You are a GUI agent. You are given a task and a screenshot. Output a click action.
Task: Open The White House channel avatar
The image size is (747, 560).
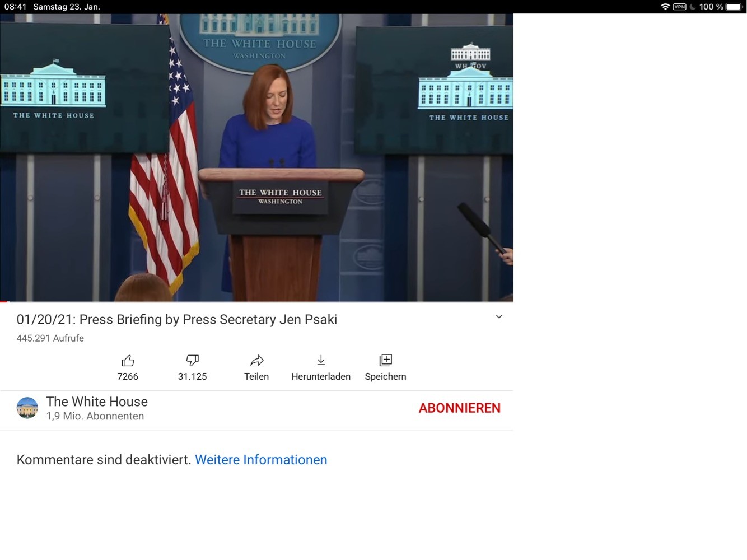click(x=27, y=408)
